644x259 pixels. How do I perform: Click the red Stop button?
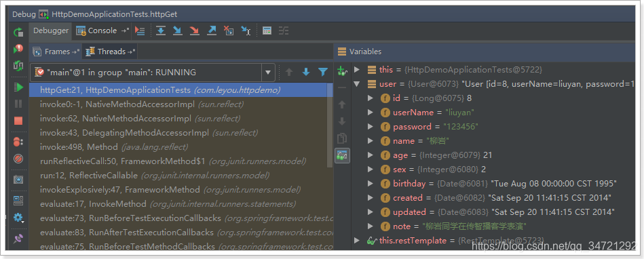18,121
